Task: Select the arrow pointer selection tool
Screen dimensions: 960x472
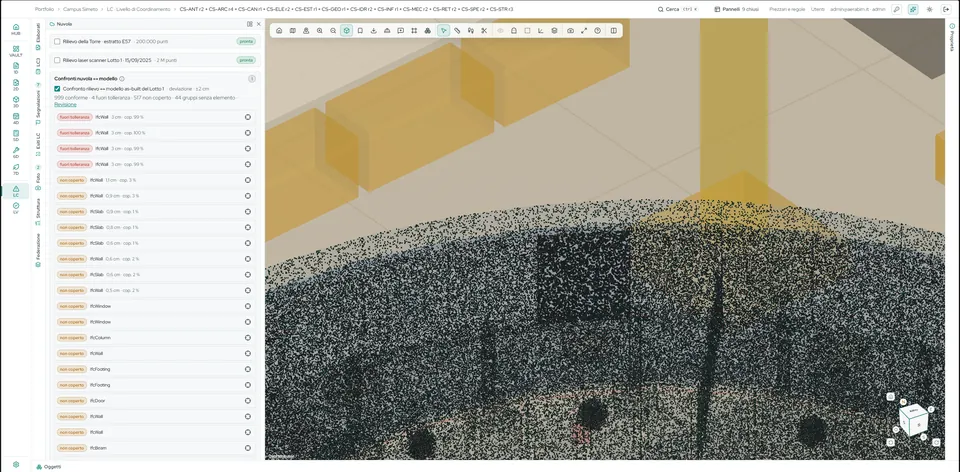Action: coord(443,31)
